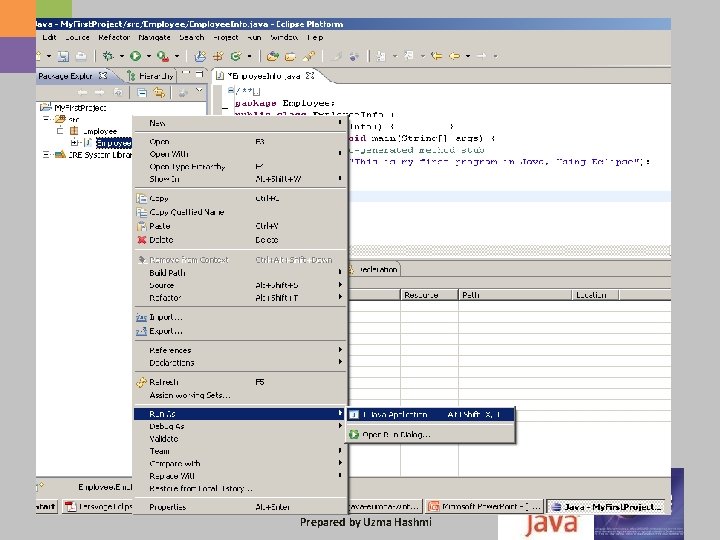The image size is (720, 540).
Task: Click the Path column header
Action: pos(515,295)
